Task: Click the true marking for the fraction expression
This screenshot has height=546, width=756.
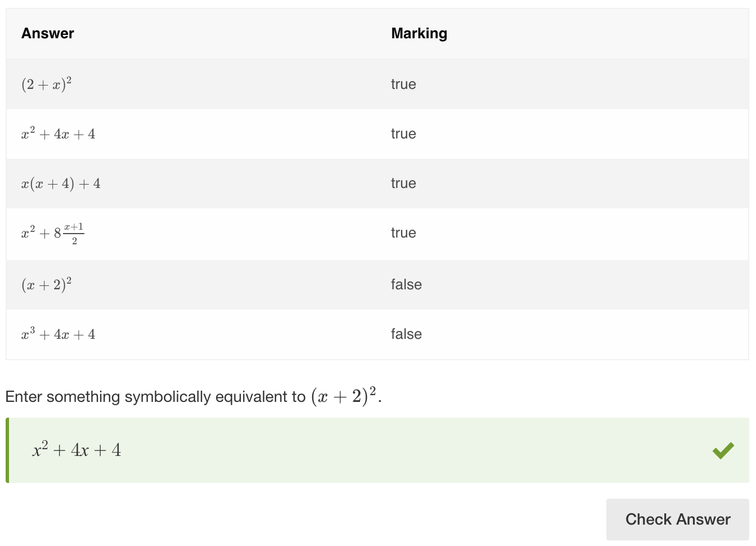Action: 403,233
